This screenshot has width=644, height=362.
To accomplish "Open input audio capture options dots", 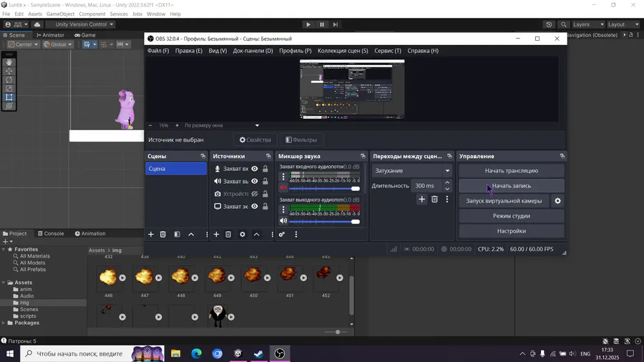I will [x=283, y=177].
